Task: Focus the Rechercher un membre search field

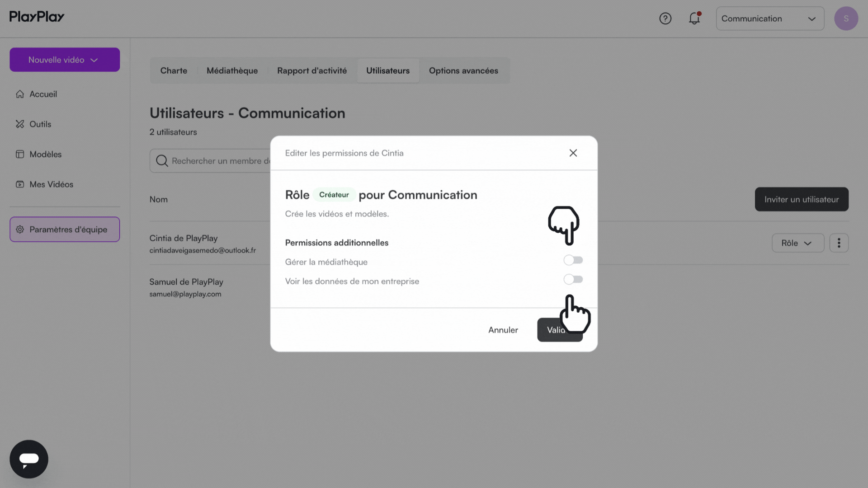Action: click(x=210, y=161)
